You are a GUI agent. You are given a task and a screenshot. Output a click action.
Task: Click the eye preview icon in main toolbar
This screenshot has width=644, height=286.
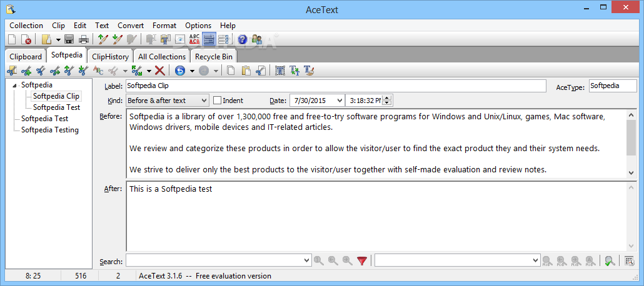(x=179, y=39)
